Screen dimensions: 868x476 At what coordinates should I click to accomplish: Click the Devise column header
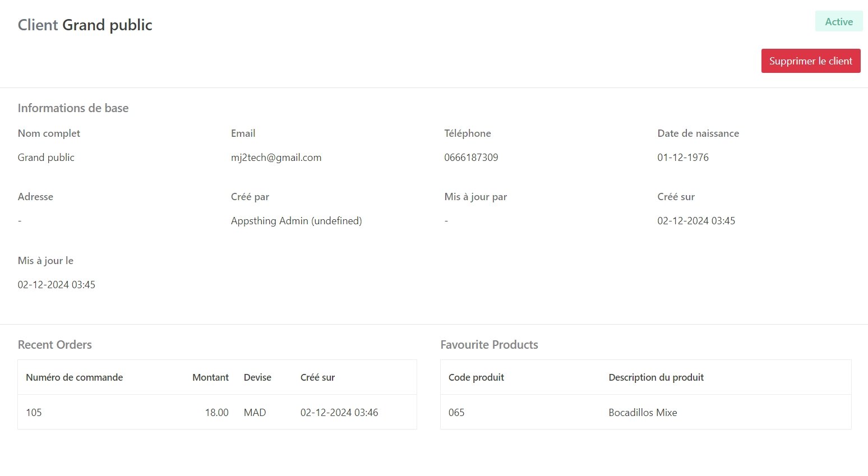pos(257,377)
